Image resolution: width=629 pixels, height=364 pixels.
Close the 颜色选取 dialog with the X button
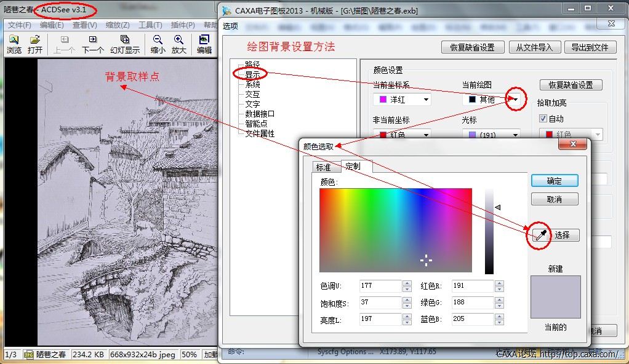pyautogui.click(x=573, y=144)
